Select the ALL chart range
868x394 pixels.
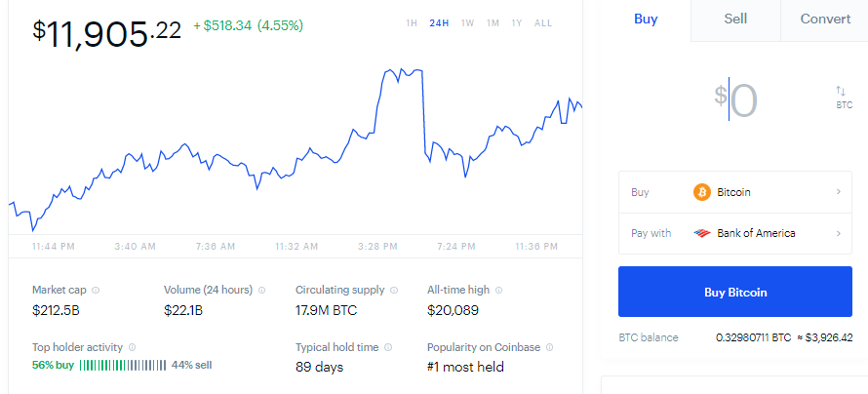(543, 23)
